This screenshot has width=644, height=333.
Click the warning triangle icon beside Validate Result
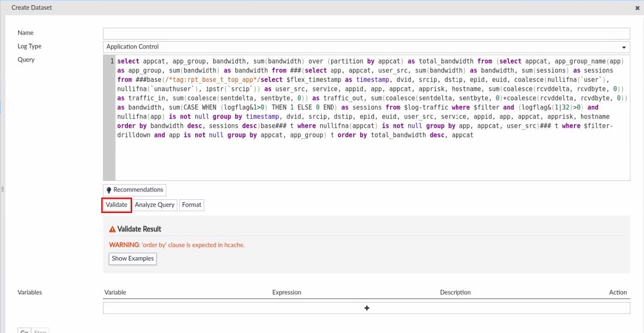tap(112, 229)
